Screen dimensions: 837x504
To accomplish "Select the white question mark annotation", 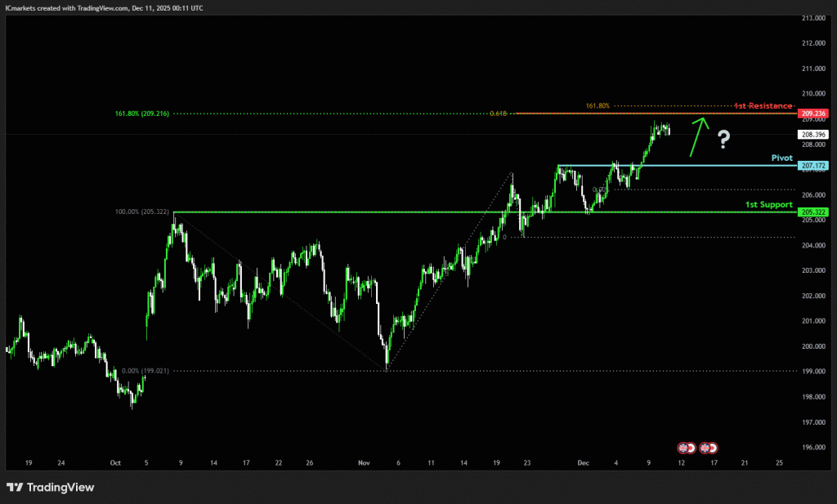I will (x=723, y=140).
